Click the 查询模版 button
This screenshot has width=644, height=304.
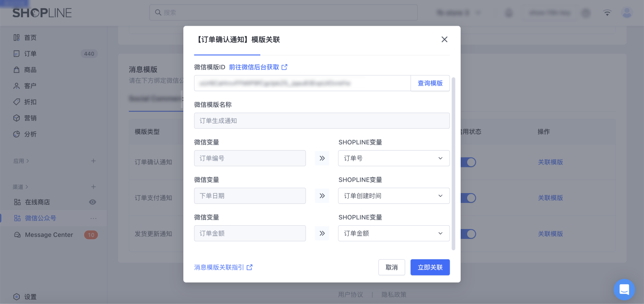(430, 83)
